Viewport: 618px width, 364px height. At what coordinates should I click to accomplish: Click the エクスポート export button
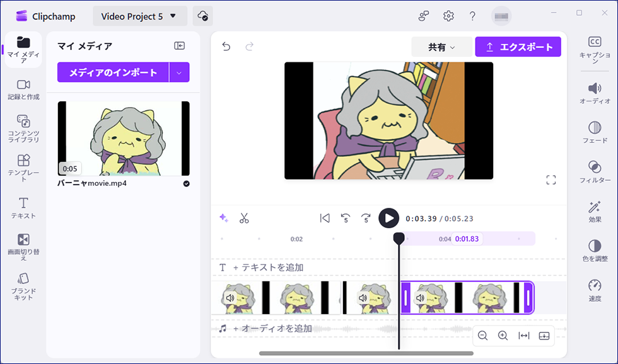coord(518,47)
